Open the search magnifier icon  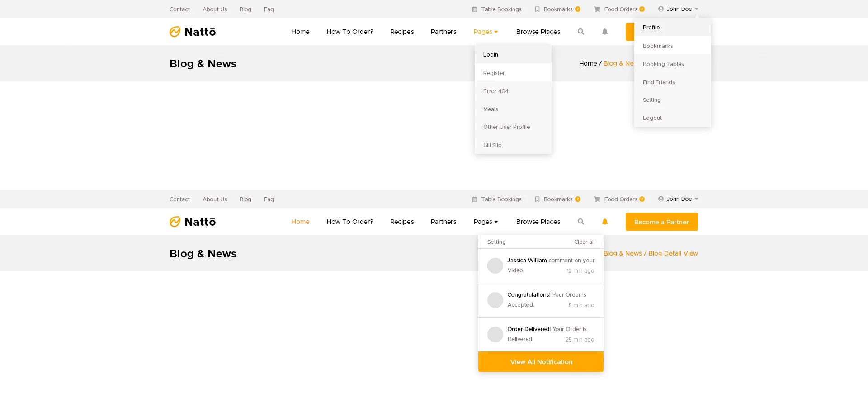[581, 32]
